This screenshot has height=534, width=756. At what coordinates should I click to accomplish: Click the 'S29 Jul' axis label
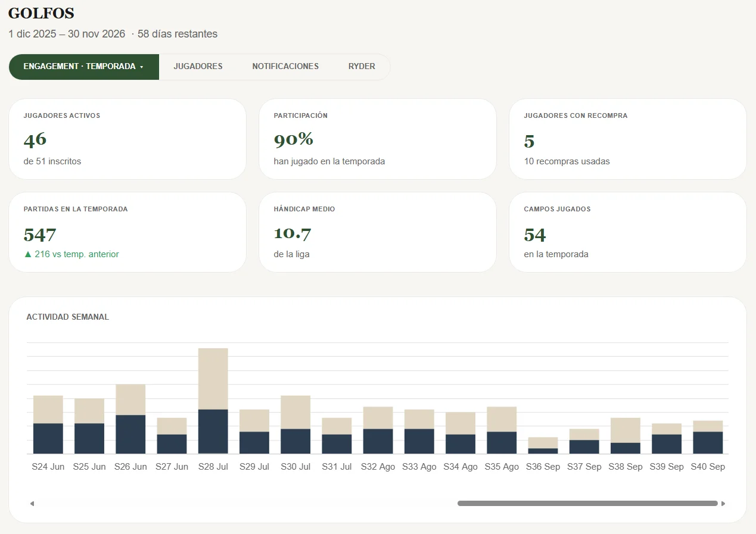click(x=254, y=467)
